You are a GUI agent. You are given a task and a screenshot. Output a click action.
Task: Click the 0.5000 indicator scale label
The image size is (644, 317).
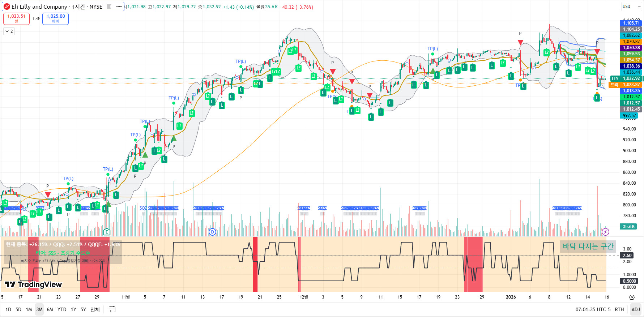pyautogui.click(x=629, y=281)
